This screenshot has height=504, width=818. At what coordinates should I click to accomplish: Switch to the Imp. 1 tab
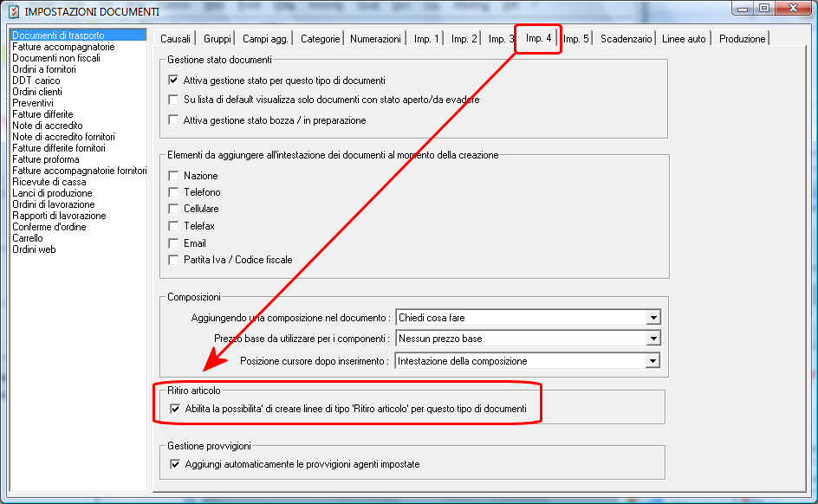[x=426, y=39]
